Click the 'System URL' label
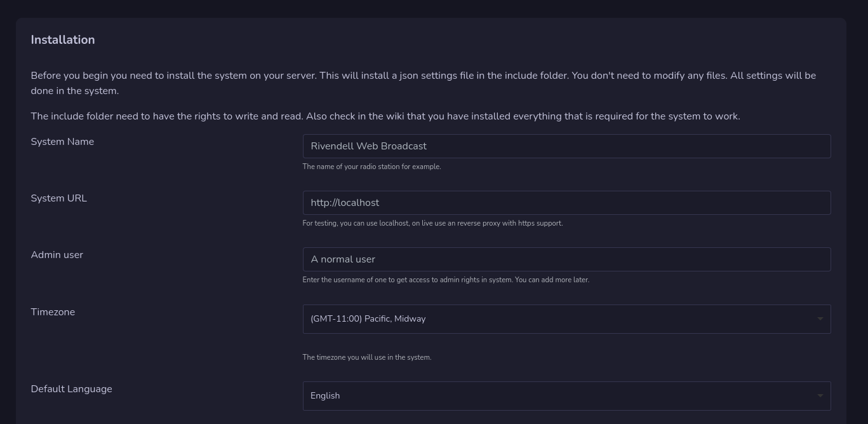 point(59,198)
